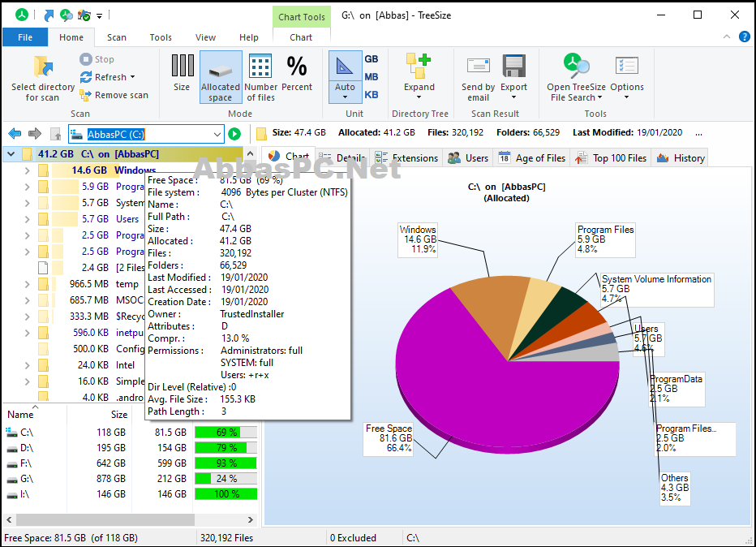Click the I:\ 100 % free bar
This screenshot has height=547, width=756.
226,494
